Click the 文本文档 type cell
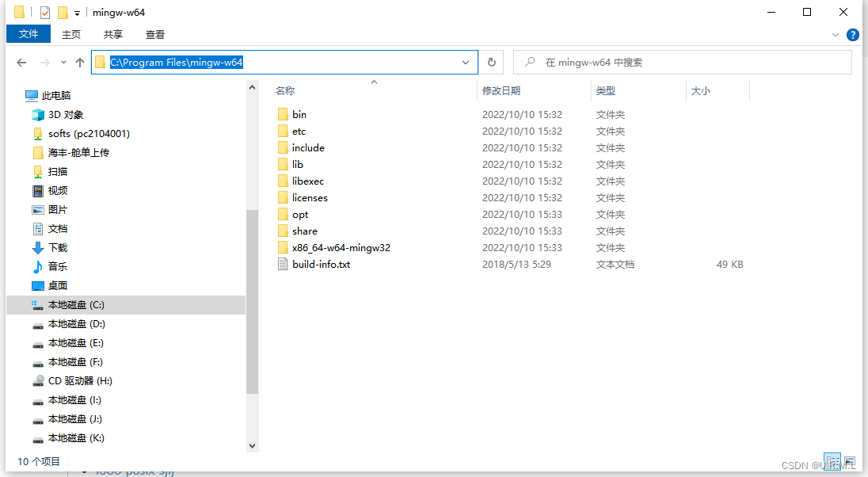 pos(615,265)
